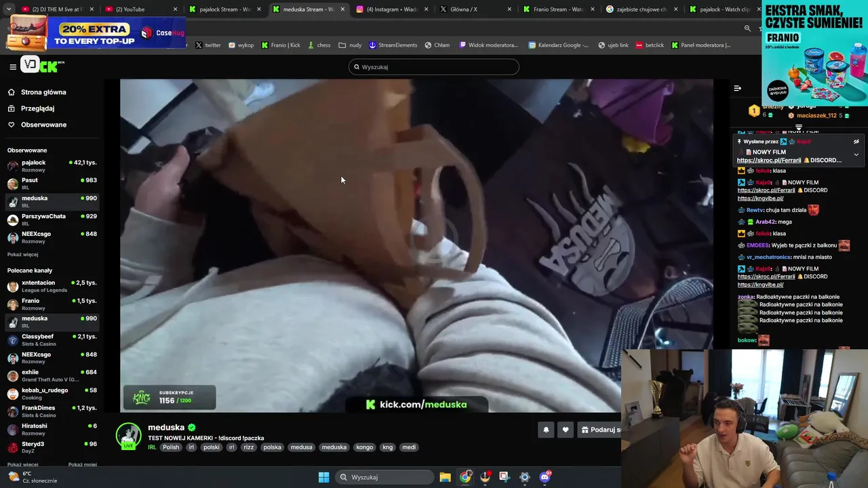Open kngvibe.pl link from Kajz0's upper chat message
Image resolution: width=868 pixels, height=488 pixels.
760,198
